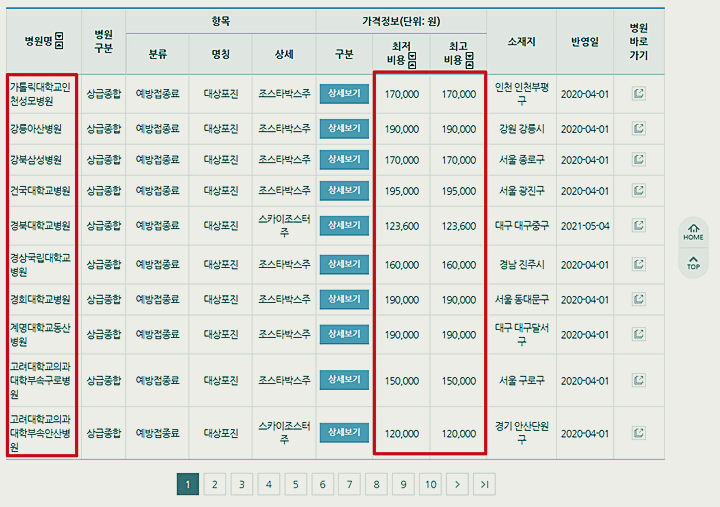This screenshot has height=507, width=720.
Task: Jump to TOP of page
Action: 693,263
